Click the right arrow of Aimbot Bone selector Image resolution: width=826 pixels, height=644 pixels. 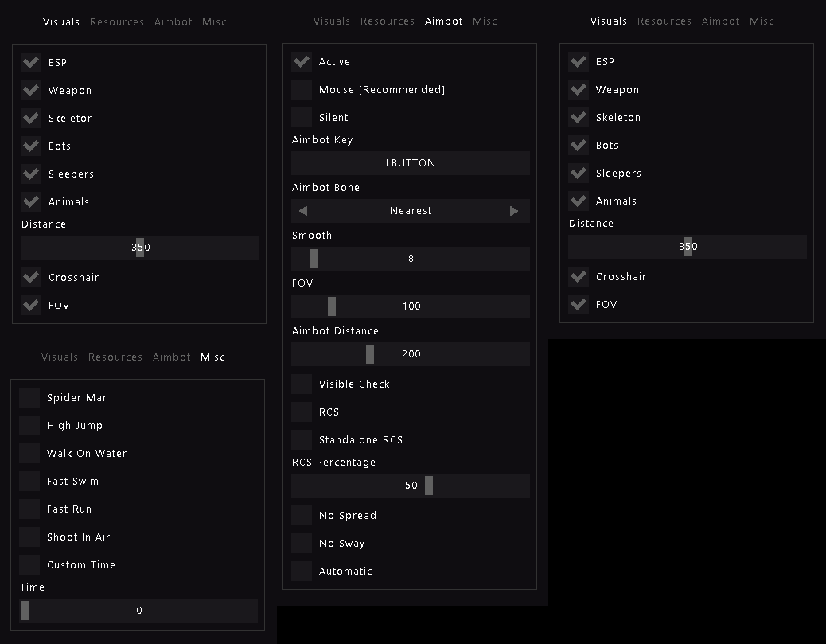(514, 211)
